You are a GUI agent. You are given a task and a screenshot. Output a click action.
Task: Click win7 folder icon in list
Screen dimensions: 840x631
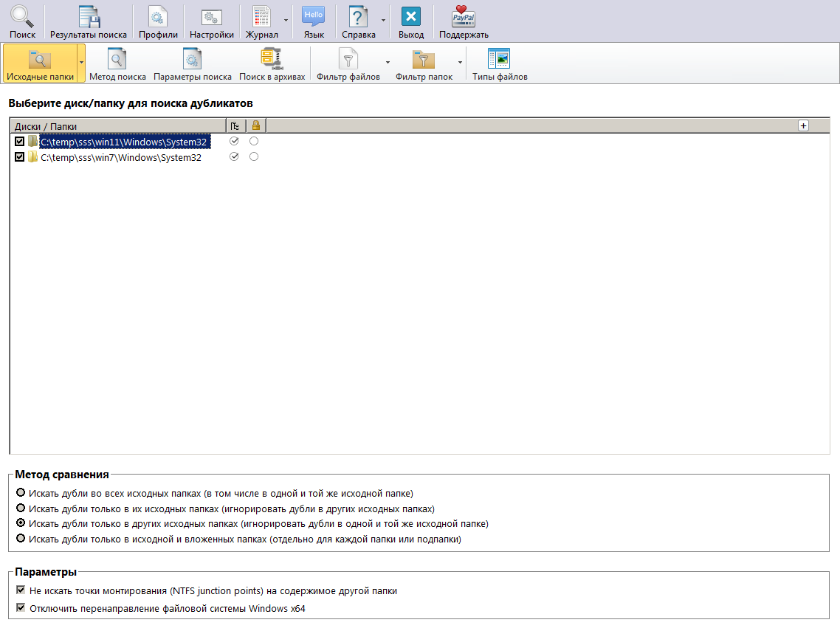tap(32, 157)
